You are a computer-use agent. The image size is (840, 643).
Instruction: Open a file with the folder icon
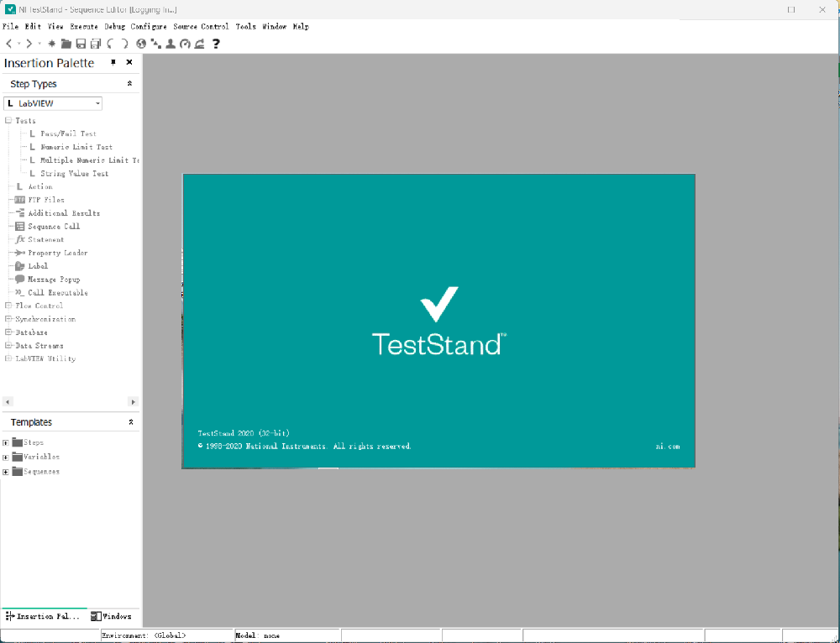click(66, 44)
